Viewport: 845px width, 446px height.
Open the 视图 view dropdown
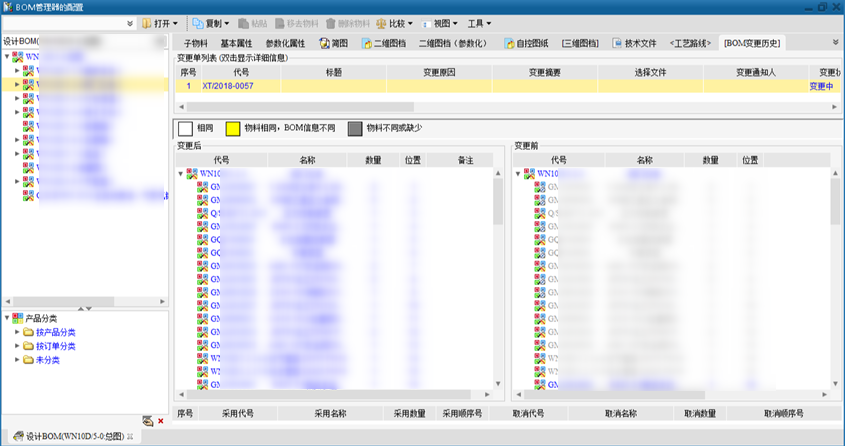[440, 23]
